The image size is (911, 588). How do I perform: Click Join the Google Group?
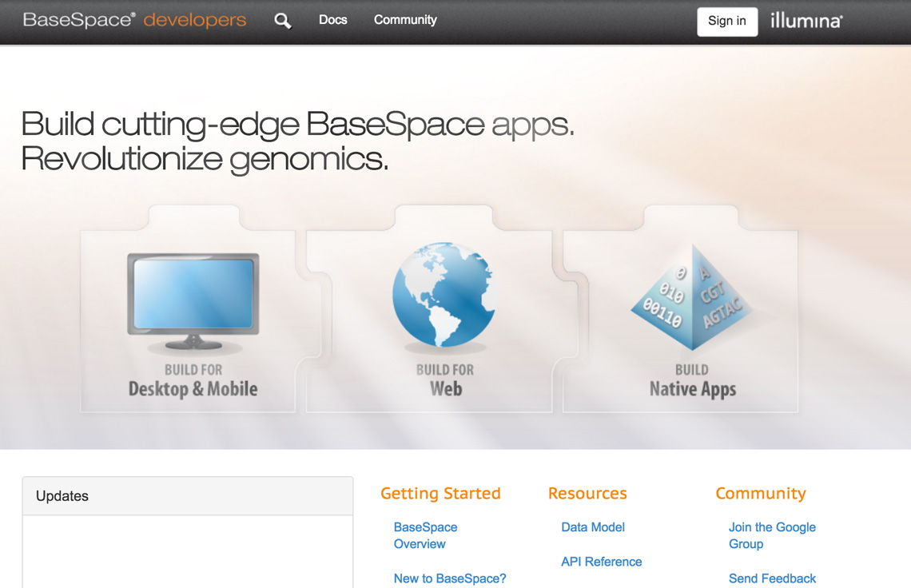[772, 535]
